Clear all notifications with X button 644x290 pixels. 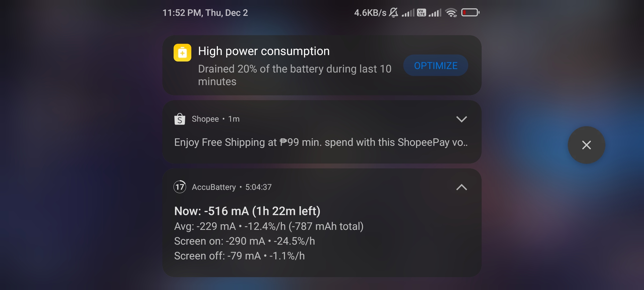(586, 145)
